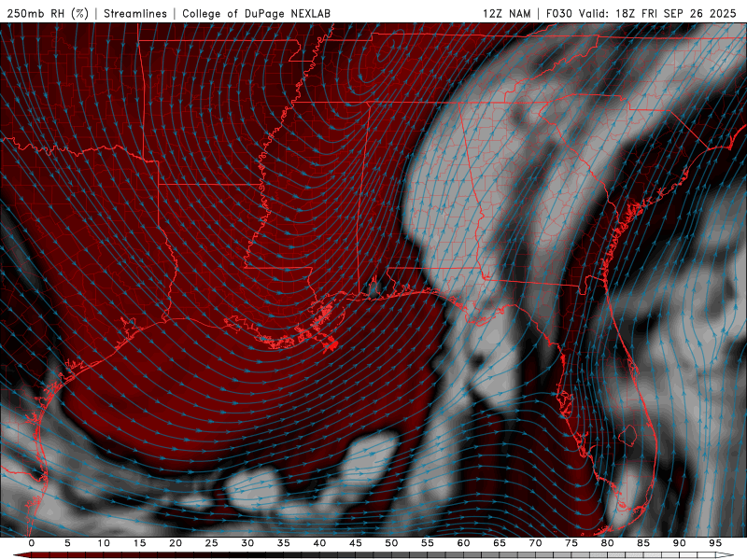Viewport: 747px width, 560px height.
Task: Click the colorbar label '30'
Action: (247, 543)
